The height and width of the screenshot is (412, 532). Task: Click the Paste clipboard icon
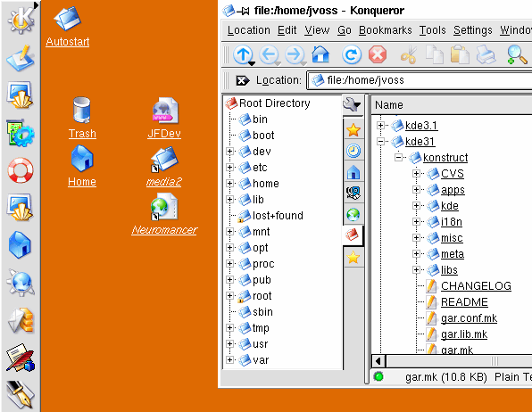460,54
